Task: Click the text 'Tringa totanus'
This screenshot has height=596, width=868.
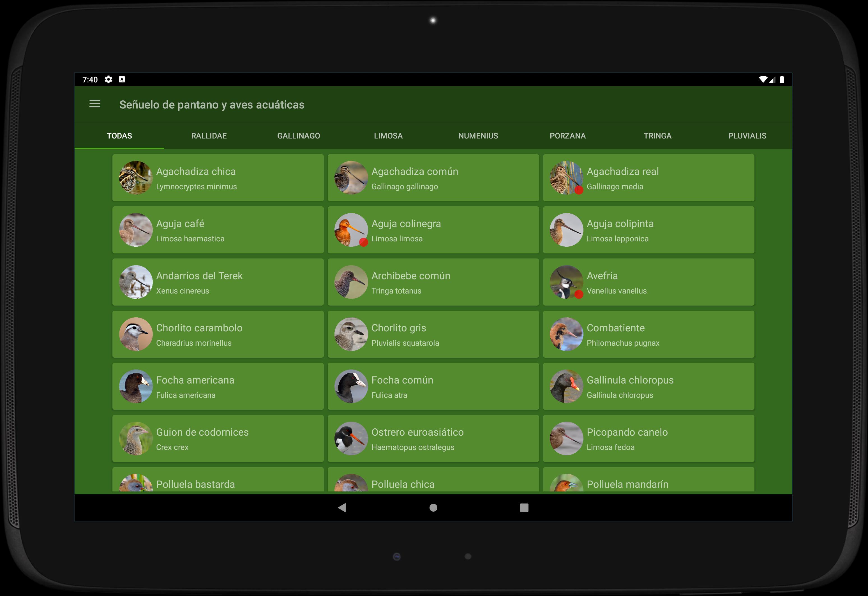Action: (396, 291)
